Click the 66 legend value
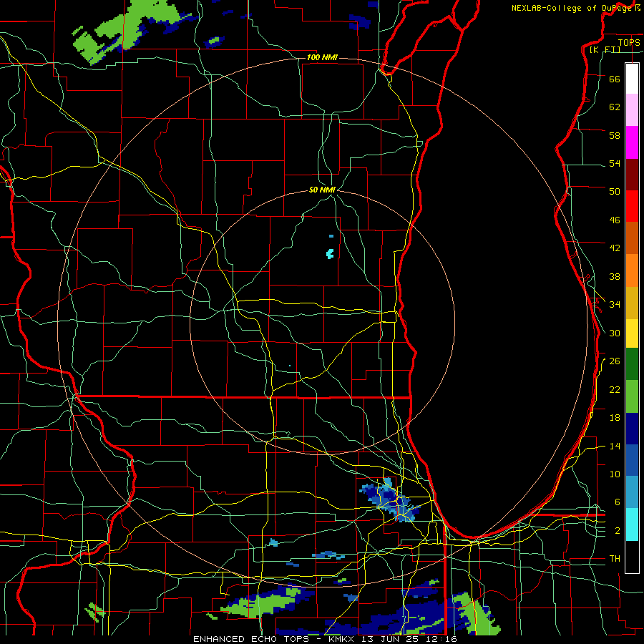This screenshot has height=644, width=644. click(x=615, y=79)
